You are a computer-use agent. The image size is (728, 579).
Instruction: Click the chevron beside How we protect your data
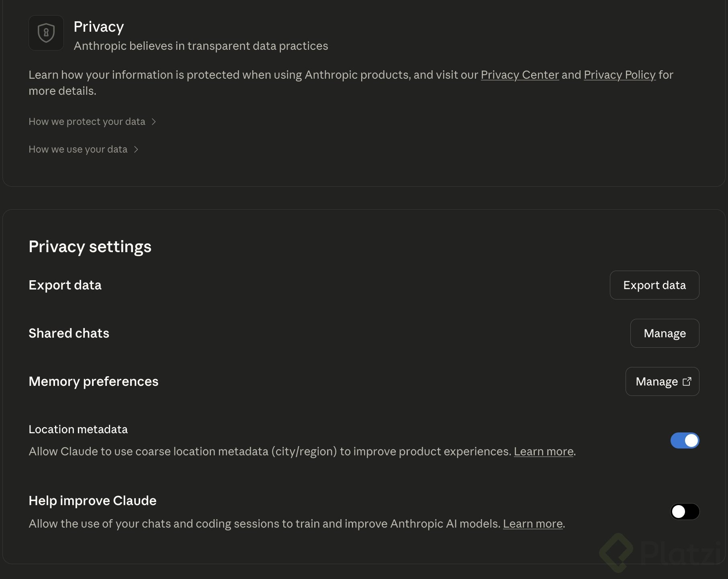click(153, 122)
